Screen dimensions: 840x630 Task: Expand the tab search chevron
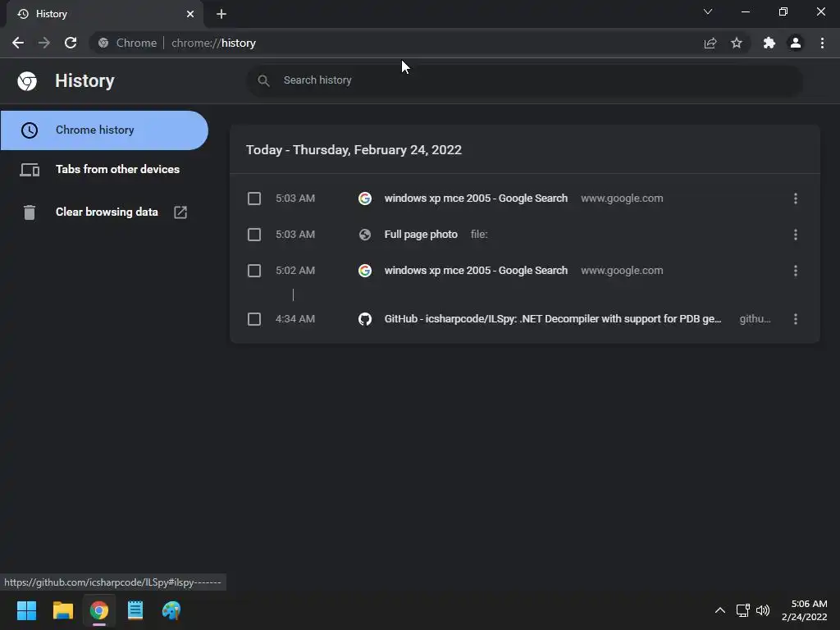[708, 11]
